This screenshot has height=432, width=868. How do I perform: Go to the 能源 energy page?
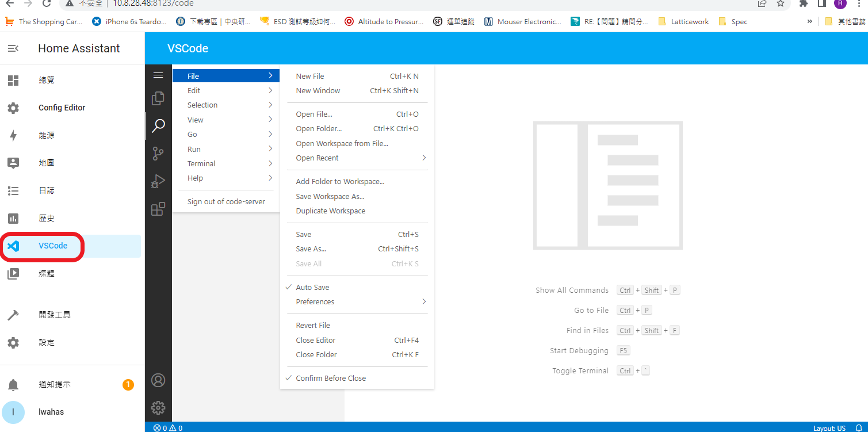pos(72,135)
